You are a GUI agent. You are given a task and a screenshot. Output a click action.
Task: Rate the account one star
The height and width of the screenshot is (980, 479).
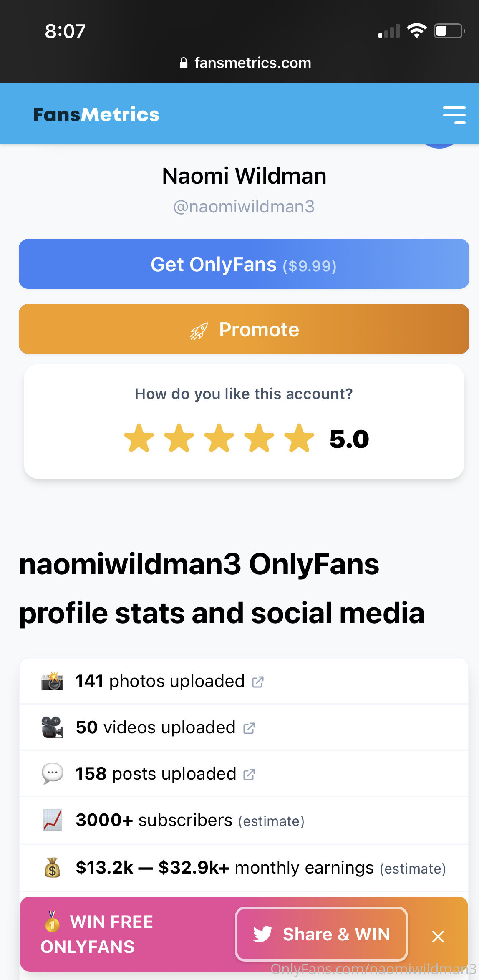(139, 438)
